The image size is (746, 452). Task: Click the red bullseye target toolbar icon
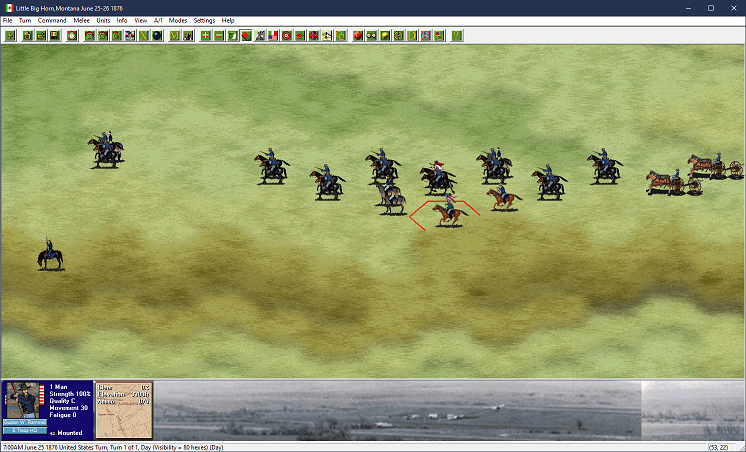pos(286,36)
